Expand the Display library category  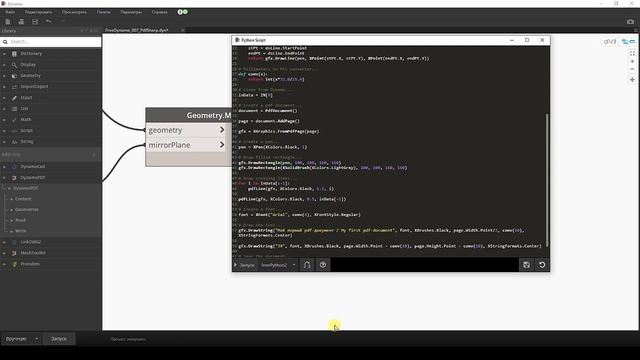point(4,64)
